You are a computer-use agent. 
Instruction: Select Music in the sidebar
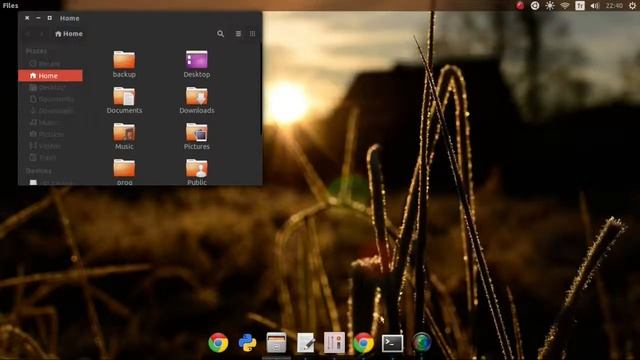tap(44, 122)
